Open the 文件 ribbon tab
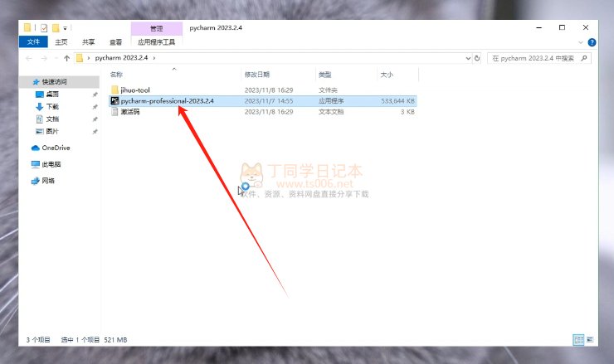614x364 pixels. click(x=33, y=42)
